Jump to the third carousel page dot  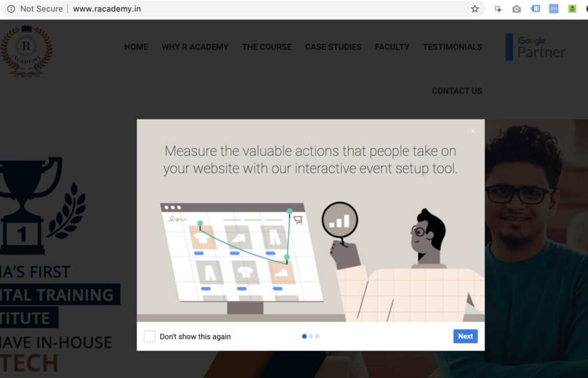(317, 336)
